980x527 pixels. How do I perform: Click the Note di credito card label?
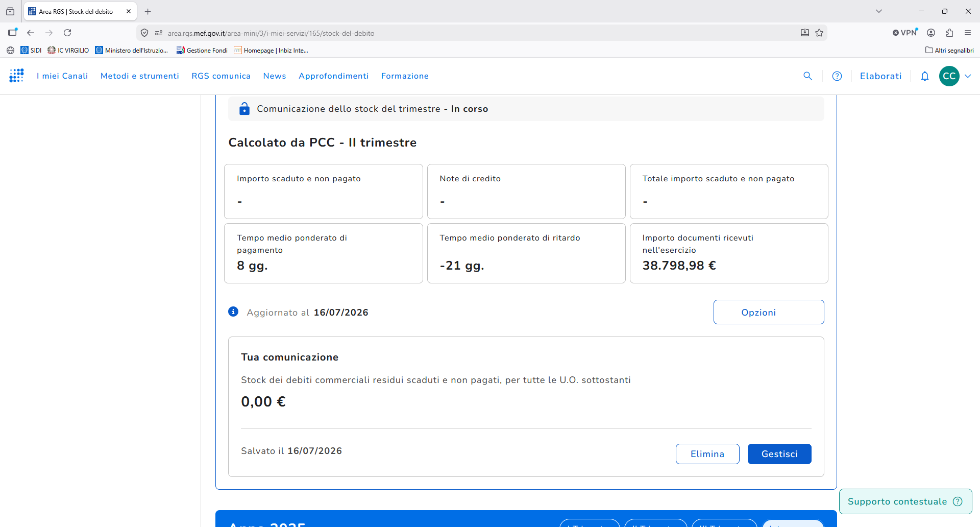click(470, 179)
